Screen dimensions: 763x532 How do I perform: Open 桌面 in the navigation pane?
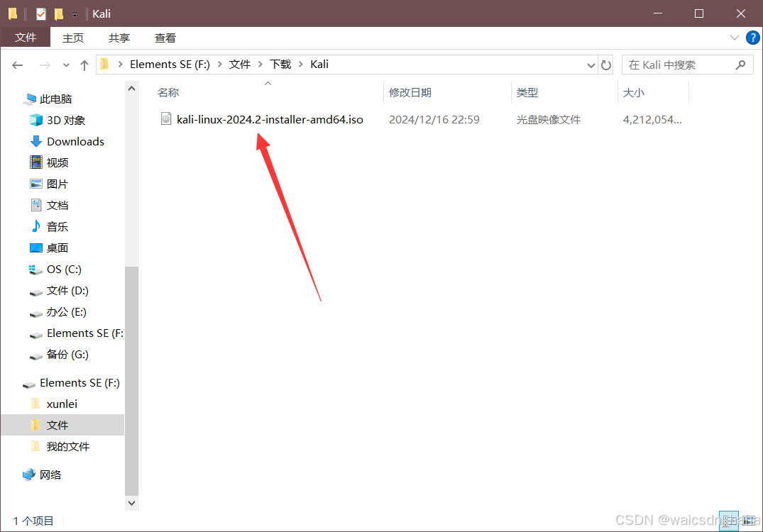(x=57, y=248)
